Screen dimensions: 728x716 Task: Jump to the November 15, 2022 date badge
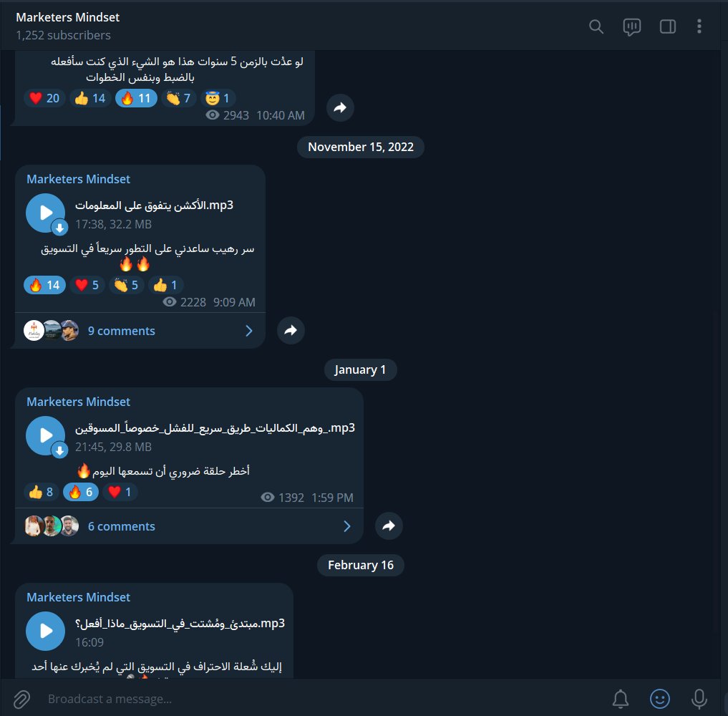(x=360, y=147)
